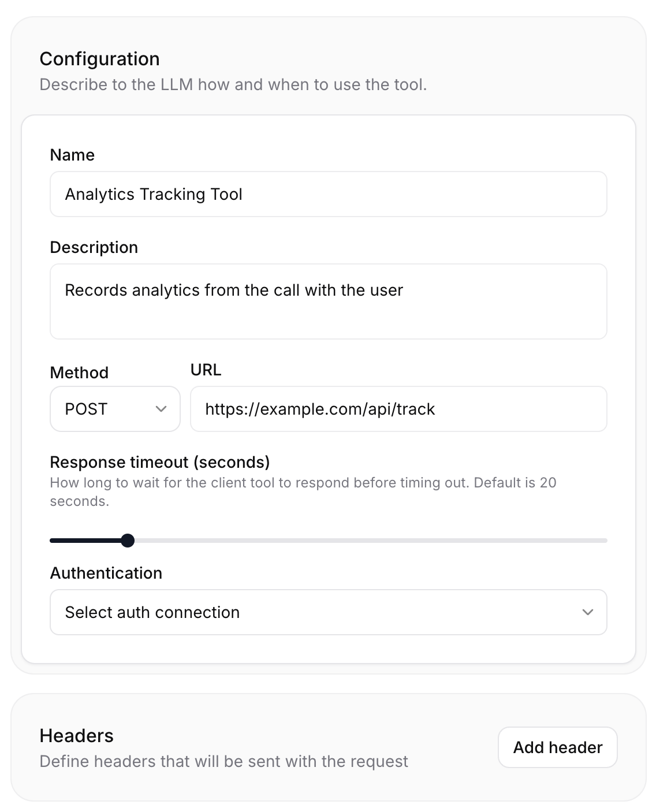Click the Name label above the input

tap(72, 154)
